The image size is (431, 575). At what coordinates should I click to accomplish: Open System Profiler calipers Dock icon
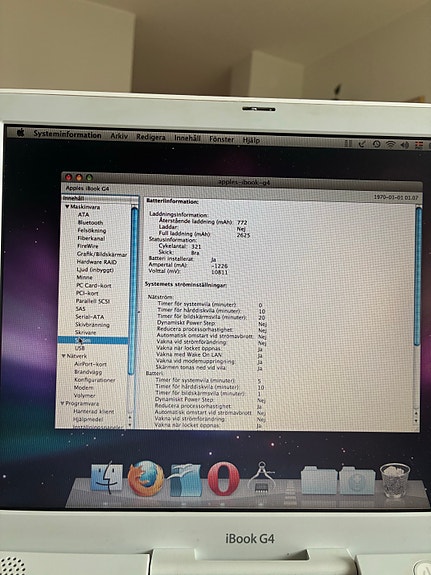[x=262, y=478]
